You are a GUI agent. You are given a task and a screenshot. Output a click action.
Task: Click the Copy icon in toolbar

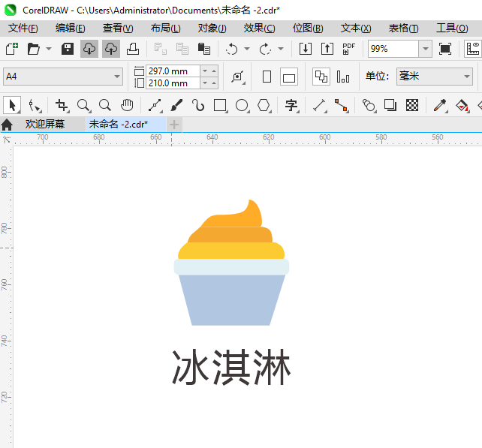point(182,49)
